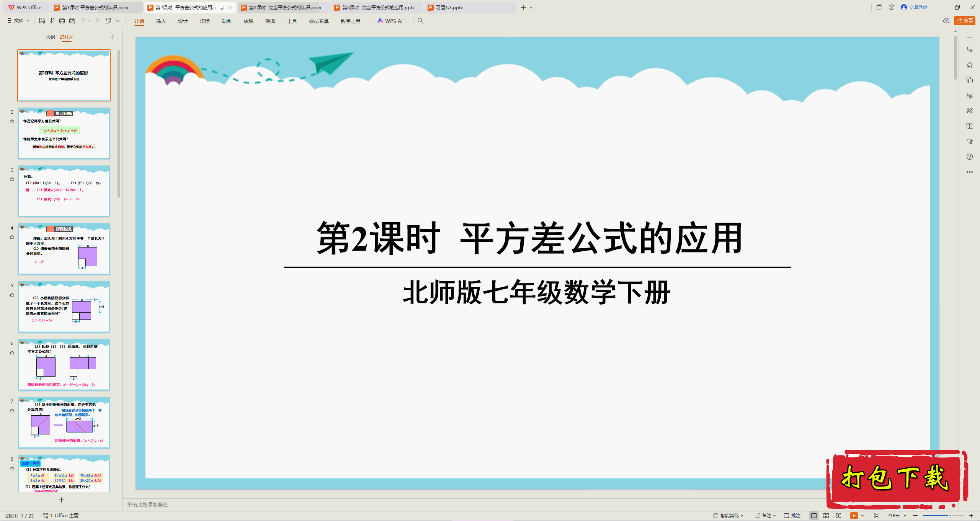The width and height of the screenshot is (980, 521).
Task: Open the 设计 ribbon tab
Action: tap(183, 21)
